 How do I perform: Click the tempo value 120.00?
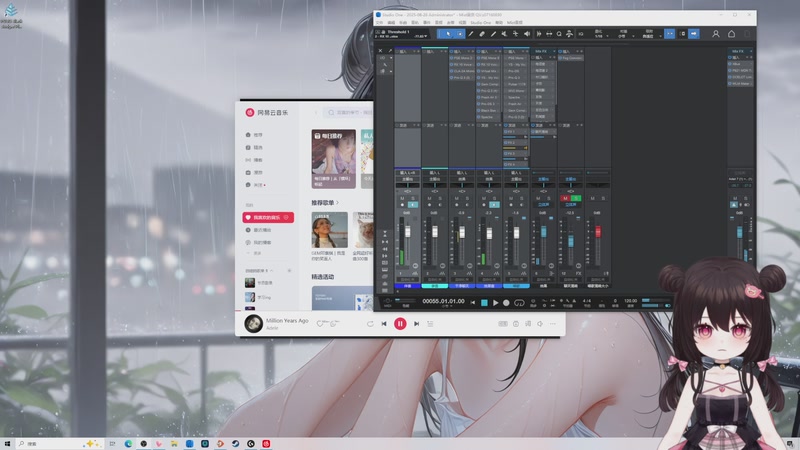[631, 301]
